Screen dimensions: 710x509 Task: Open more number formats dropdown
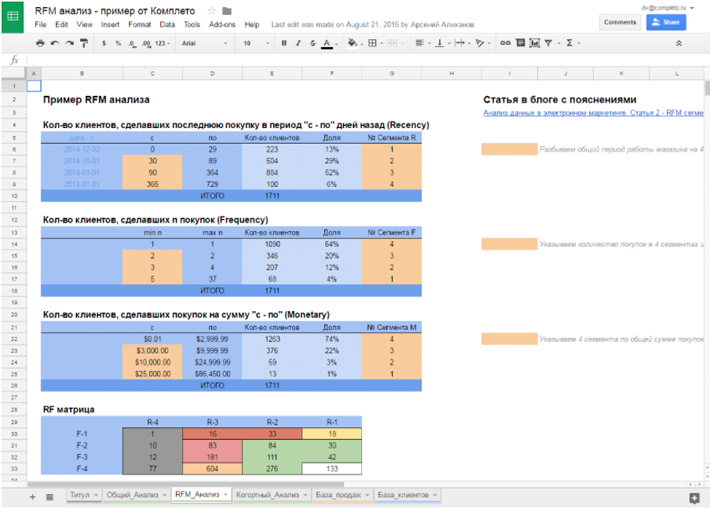tap(162, 43)
